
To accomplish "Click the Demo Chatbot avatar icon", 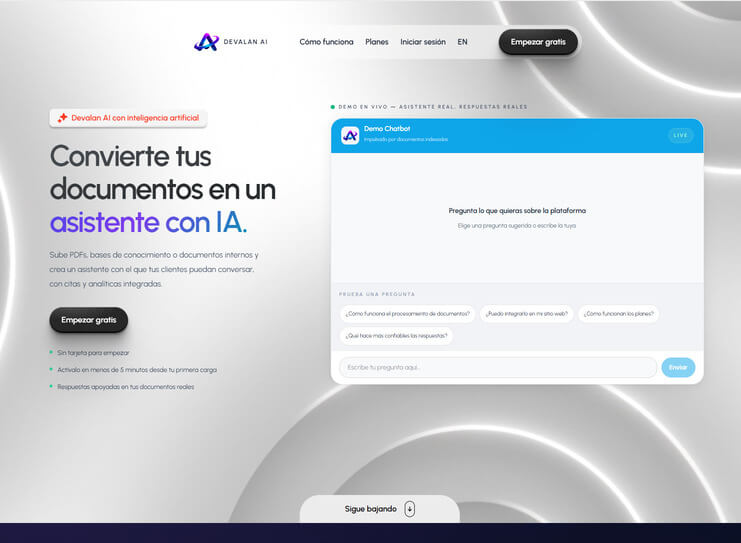I will click(350, 136).
